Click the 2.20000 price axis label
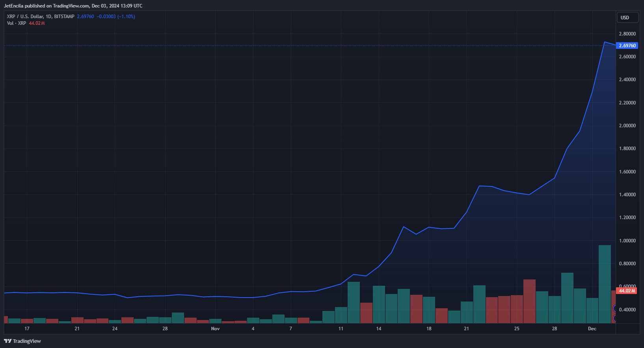The width and height of the screenshot is (644, 348). (x=627, y=103)
